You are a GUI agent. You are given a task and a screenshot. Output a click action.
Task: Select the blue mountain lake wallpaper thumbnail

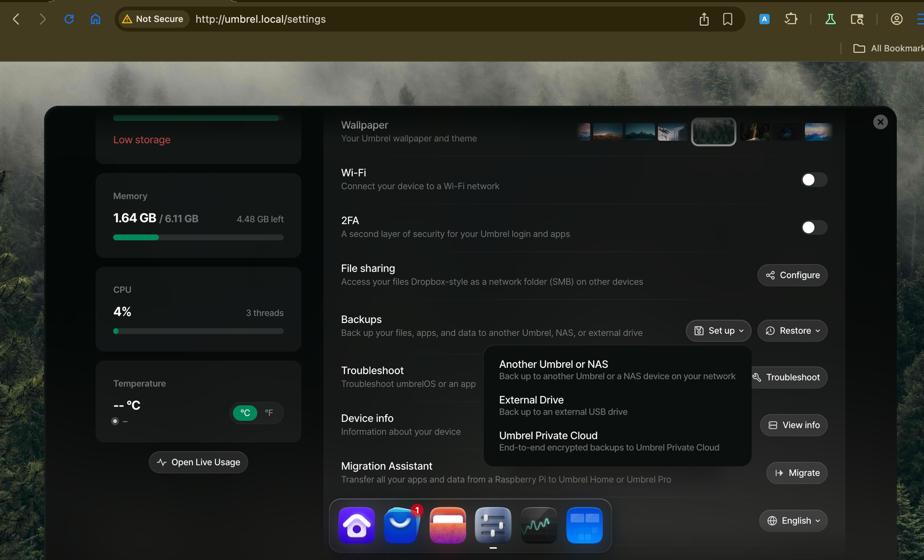pos(640,132)
